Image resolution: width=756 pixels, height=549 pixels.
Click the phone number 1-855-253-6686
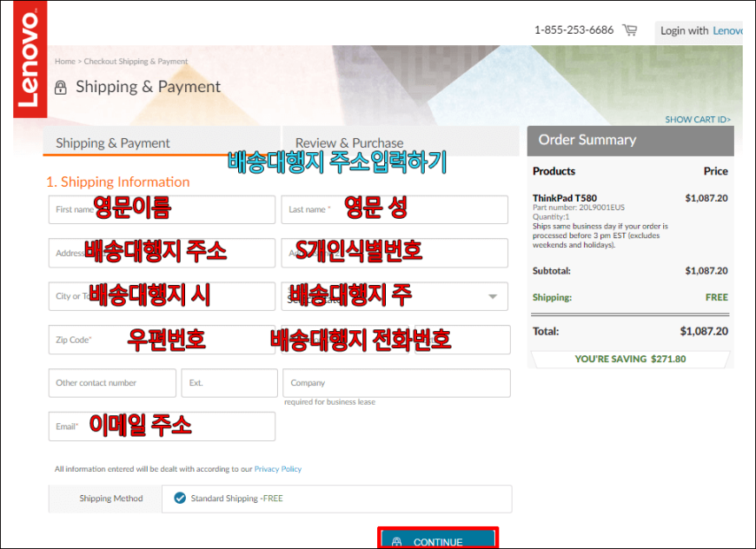pos(574,30)
